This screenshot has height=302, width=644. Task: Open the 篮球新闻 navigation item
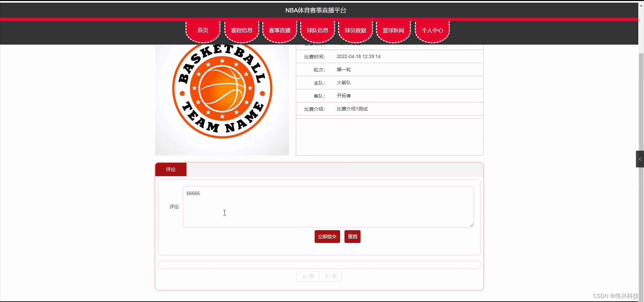pos(393,30)
